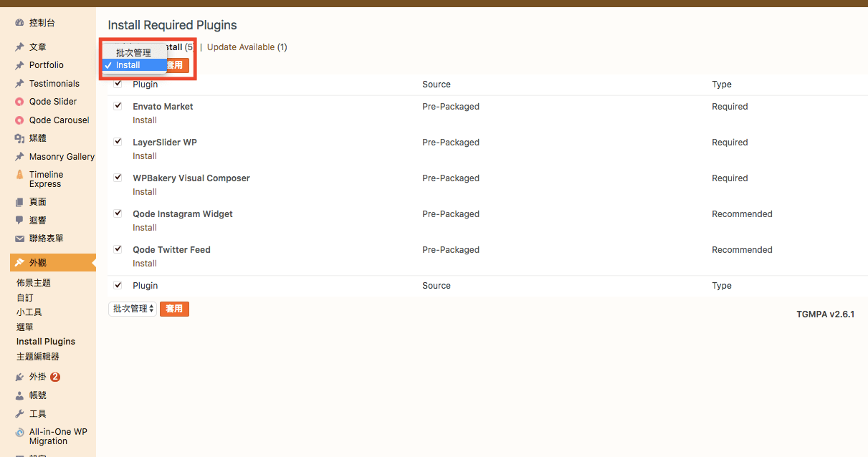Click the LayerSlider WP plugin name
Screen dimensions: 868x457
point(165,143)
